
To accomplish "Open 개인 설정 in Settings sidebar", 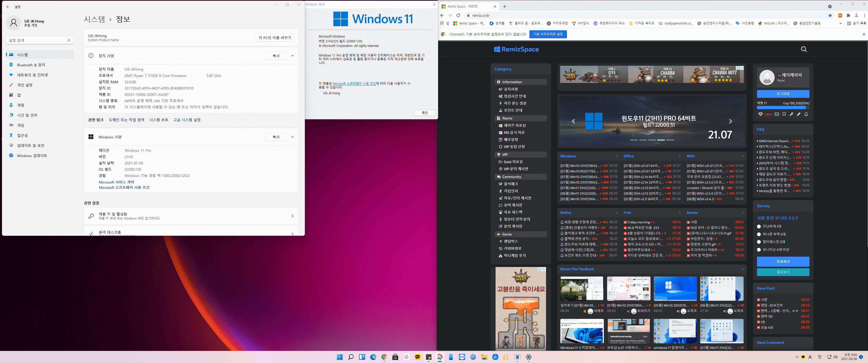I will 40,85.
